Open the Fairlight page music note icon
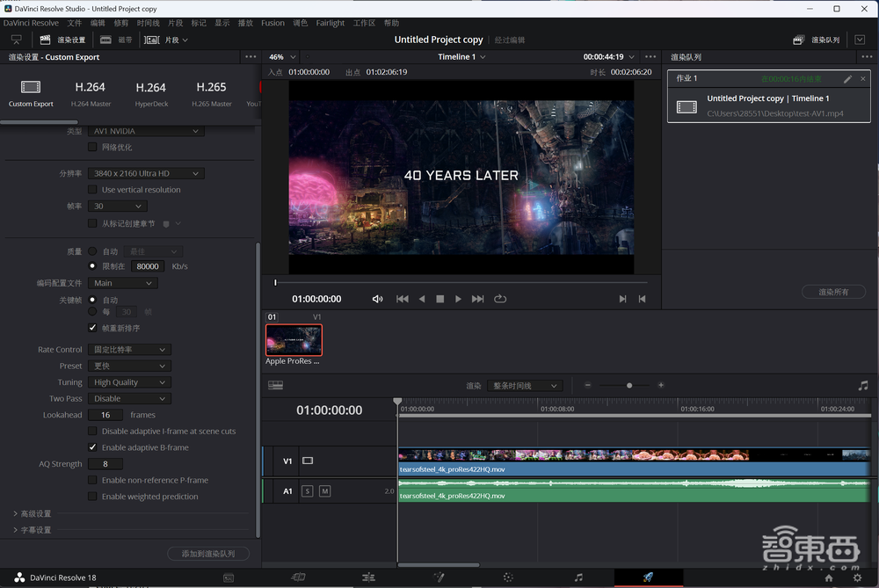This screenshot has height=588, width=879. pyautogui.click(x=578, y=577)
